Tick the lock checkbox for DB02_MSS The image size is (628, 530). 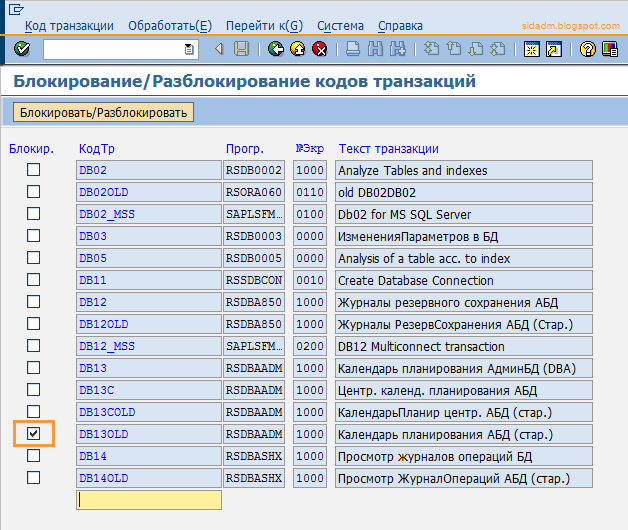(x=34, y=214)
